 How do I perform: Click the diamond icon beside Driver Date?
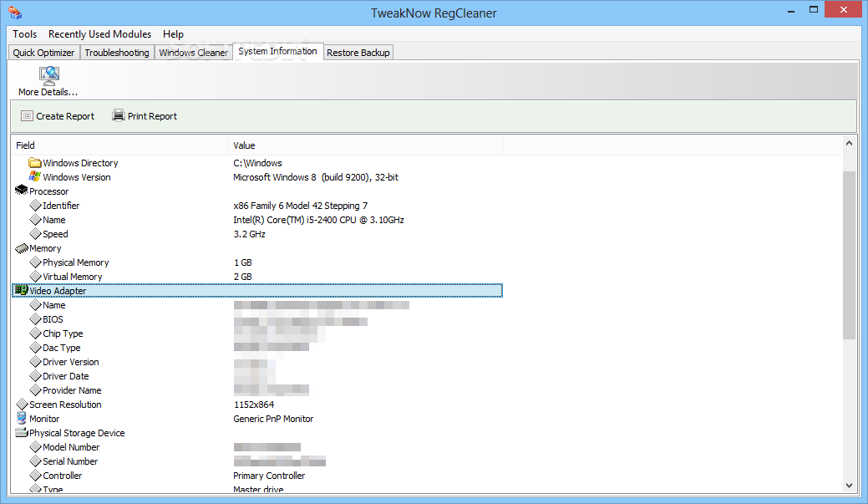point(35,376)
